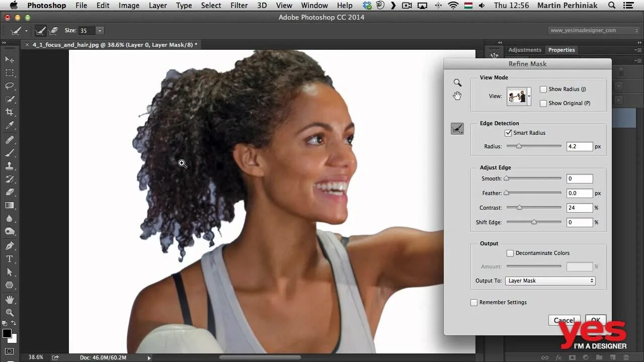The image size is (644, 362).
Task: Open the workspace switcher dropdown
Action: coord(594,30)
